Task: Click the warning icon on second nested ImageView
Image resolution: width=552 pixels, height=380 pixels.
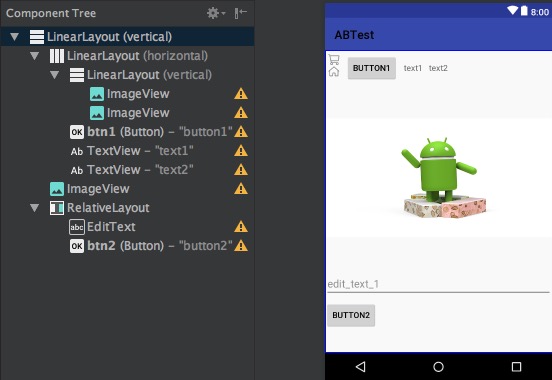Action: (241, 113)
